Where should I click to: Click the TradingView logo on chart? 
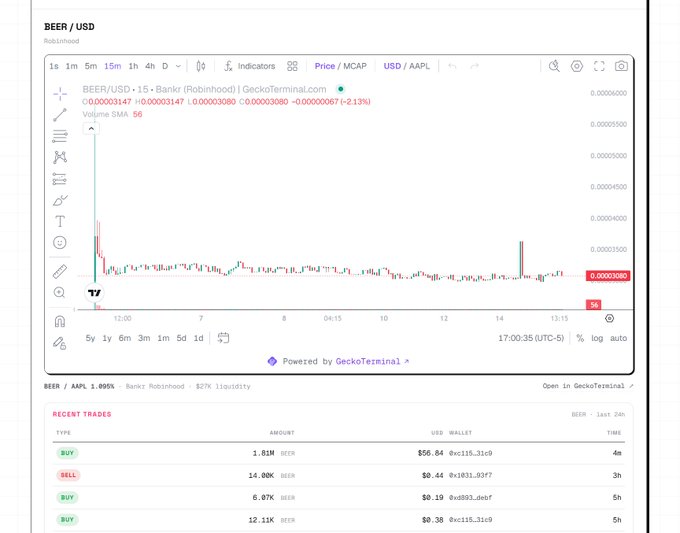click(94, 293)
